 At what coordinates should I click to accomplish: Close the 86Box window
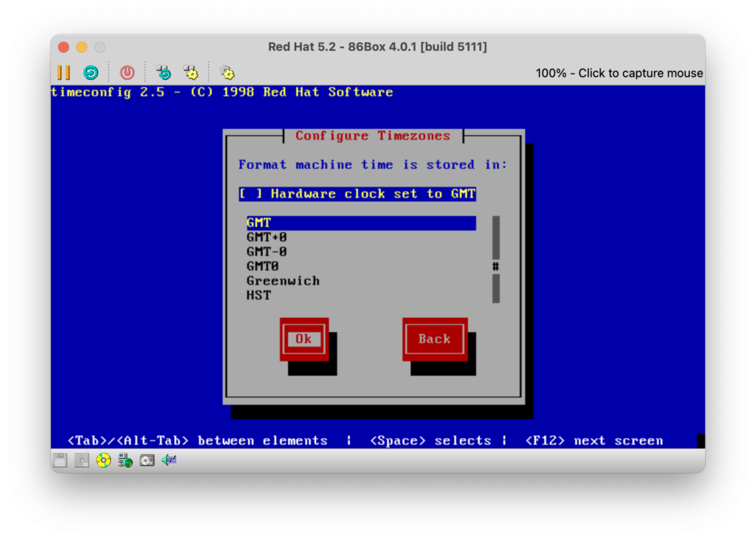pos(63,46)
